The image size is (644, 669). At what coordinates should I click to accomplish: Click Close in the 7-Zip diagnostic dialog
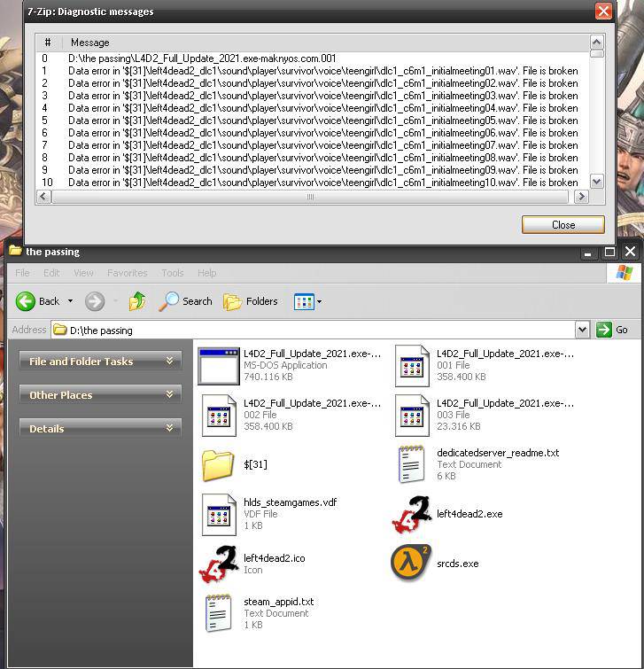pos(563,224)
